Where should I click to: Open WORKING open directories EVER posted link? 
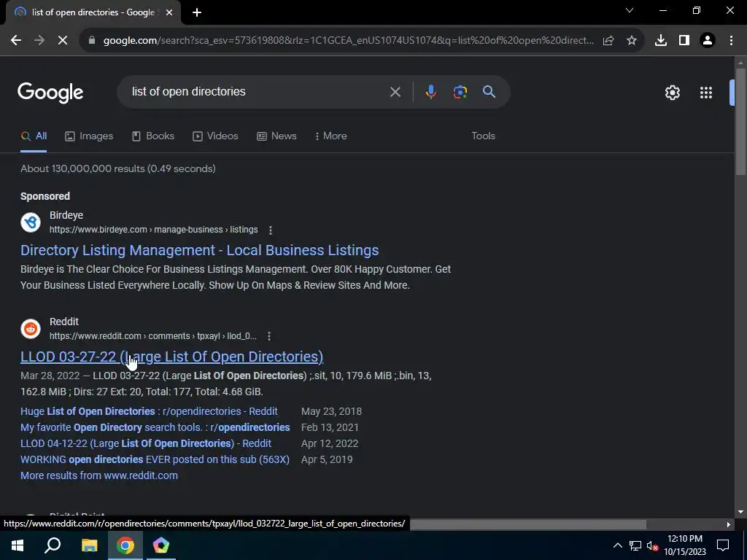pyautogui.click(x=155, y=460)
